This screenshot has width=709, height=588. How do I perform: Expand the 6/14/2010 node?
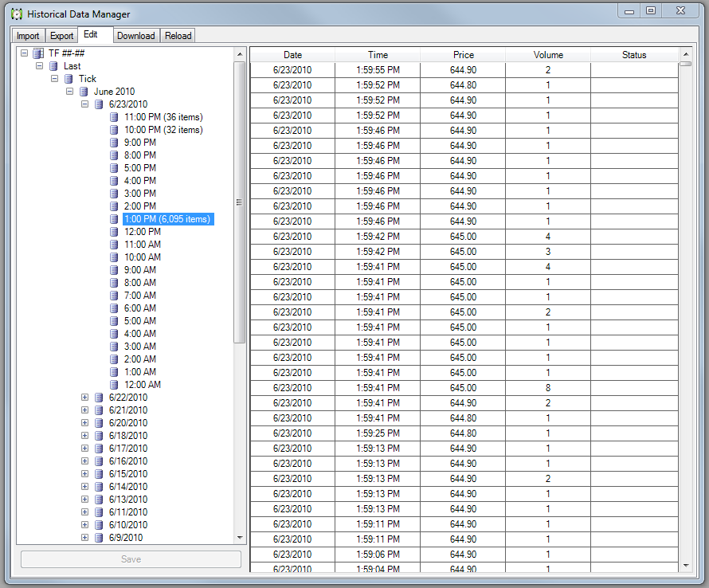click(84, 486)
